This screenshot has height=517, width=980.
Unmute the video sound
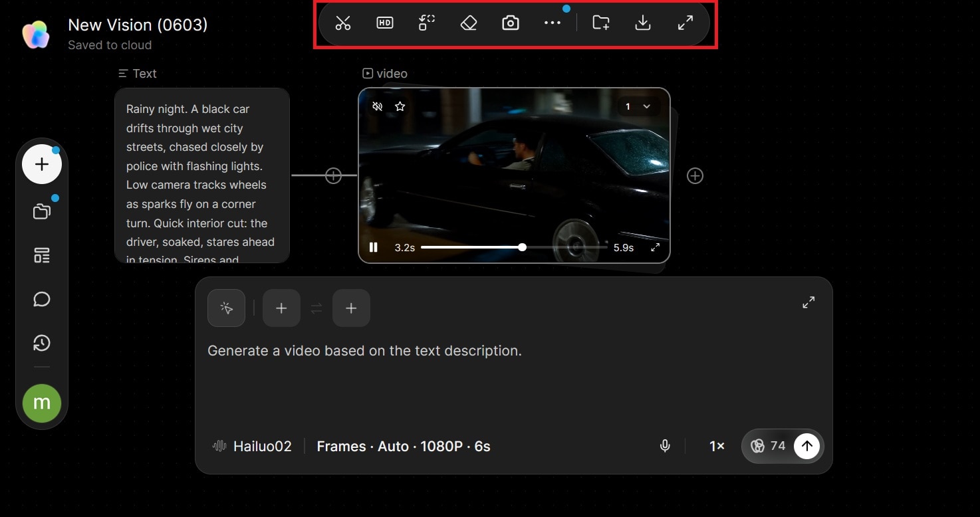(x=378, y=106)
